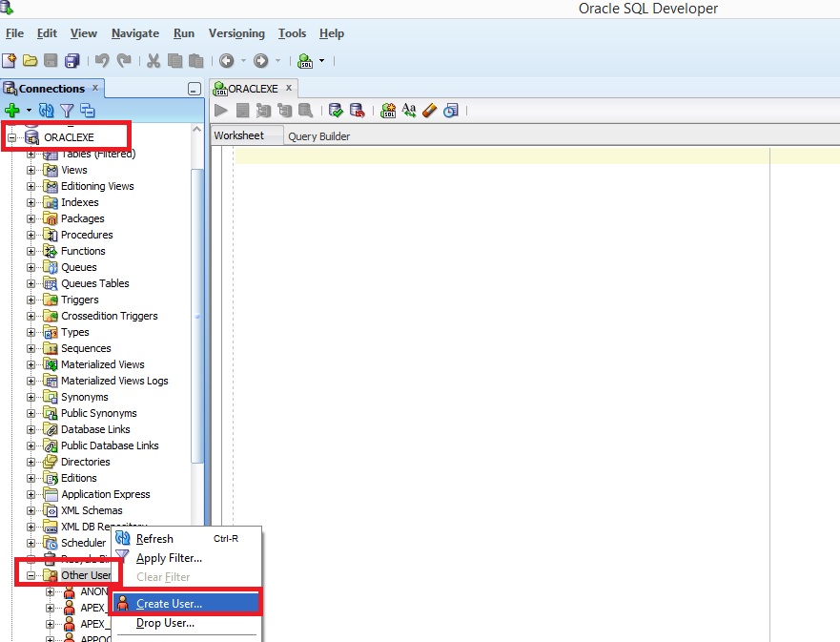
Task: Click the Commit icon in worksheet toolbar
Action: (x=336, y=111)
